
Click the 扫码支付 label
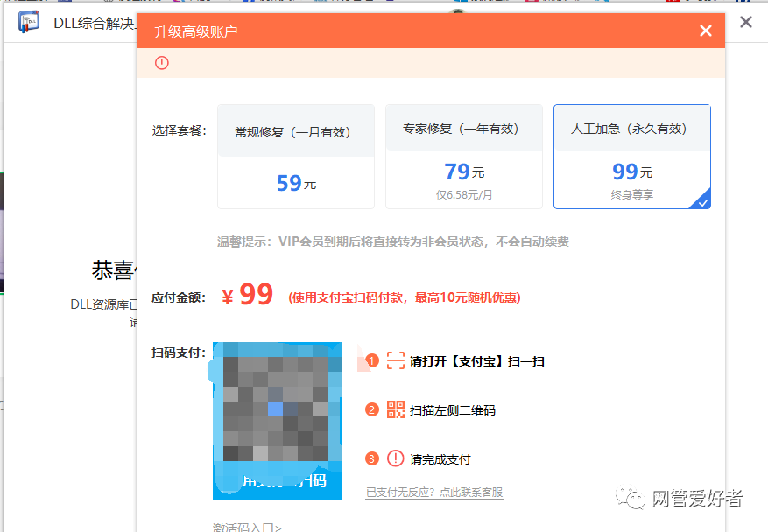[179, 353]
